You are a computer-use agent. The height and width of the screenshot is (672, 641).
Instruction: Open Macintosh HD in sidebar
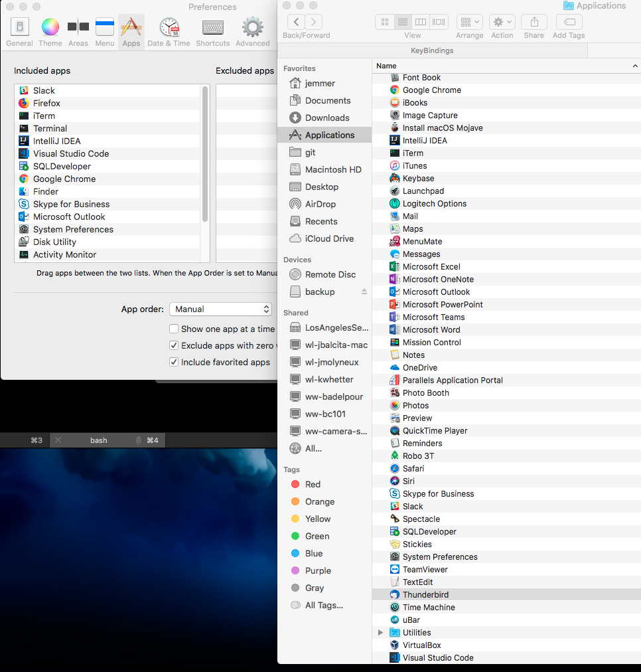[x=324, y=170]
